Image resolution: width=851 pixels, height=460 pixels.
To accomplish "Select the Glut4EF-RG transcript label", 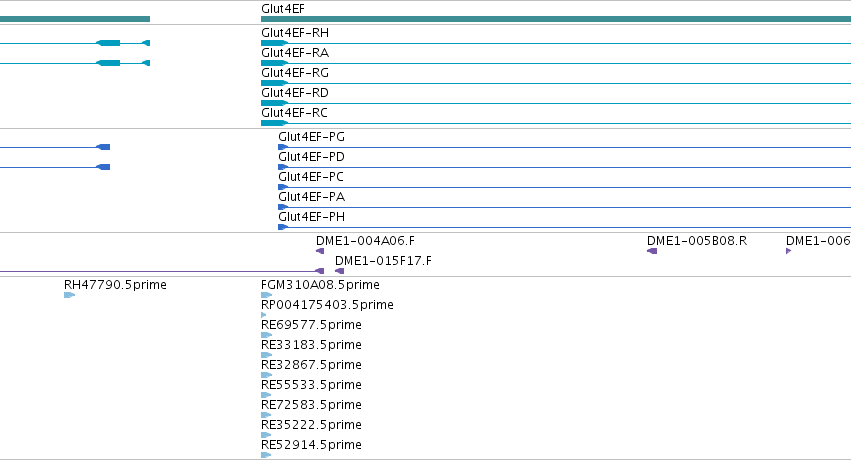I will (295, 73).
